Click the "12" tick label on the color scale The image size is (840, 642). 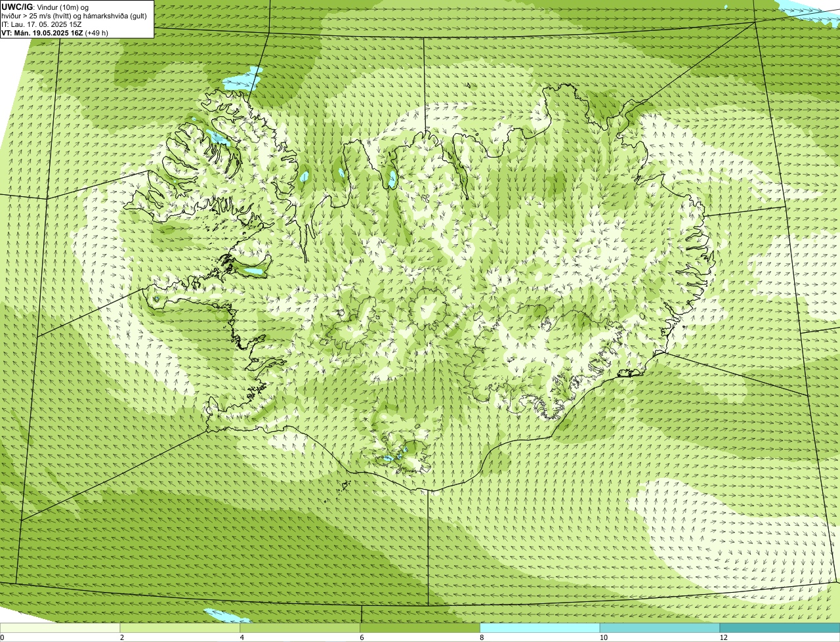[723, 637]
